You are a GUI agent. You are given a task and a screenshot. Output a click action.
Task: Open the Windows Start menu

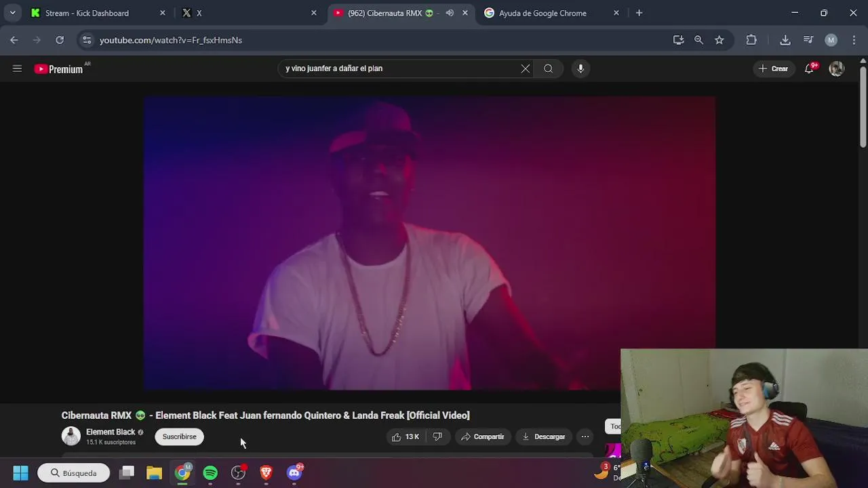click(20, 473)
